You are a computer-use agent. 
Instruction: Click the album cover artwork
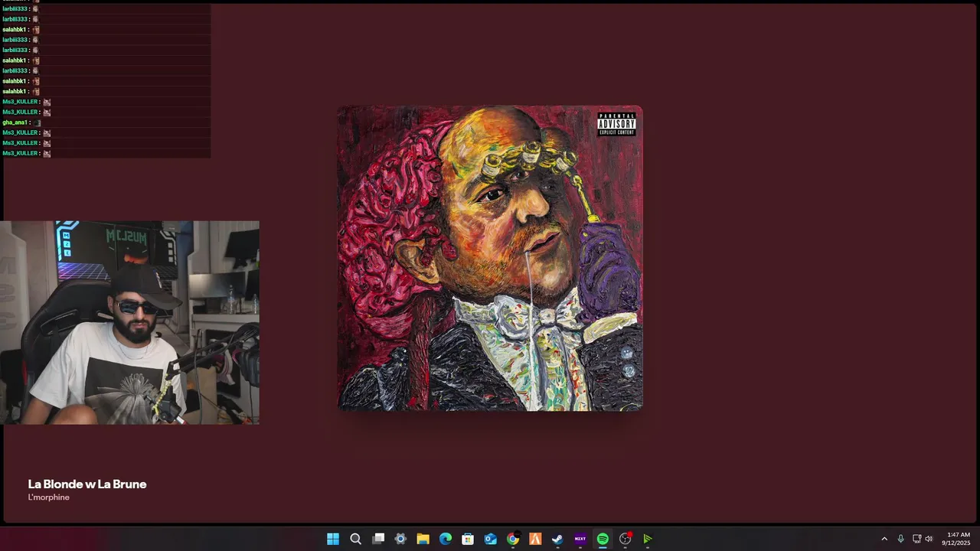[490, 258]
